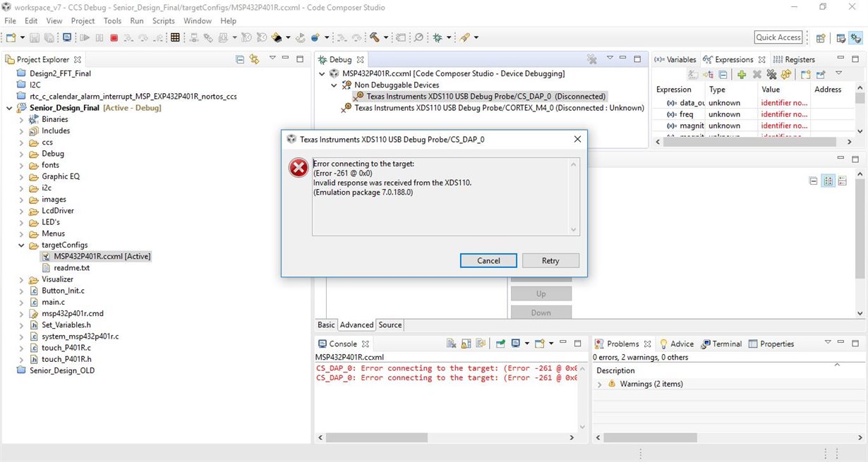The height and width of the screenshot is (462, 868).
Task: Select MSP432P401R.ccxml [Active] file
Action: 95,256
